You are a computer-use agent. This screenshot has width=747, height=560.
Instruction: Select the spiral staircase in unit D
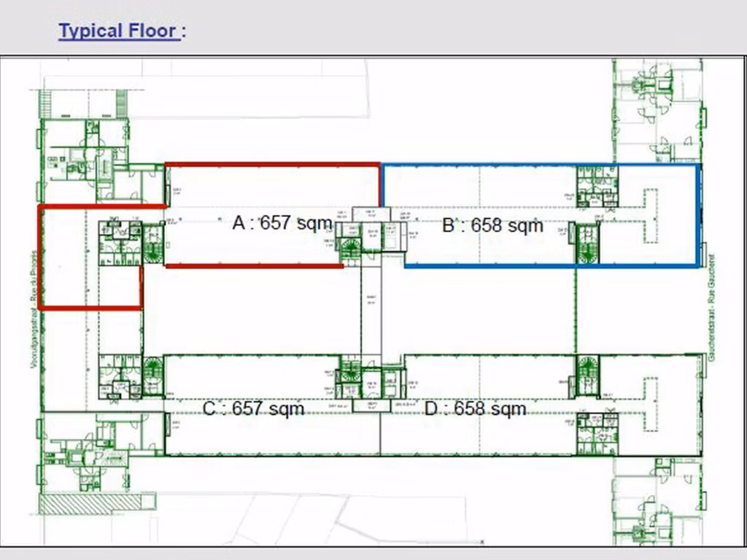587,375
